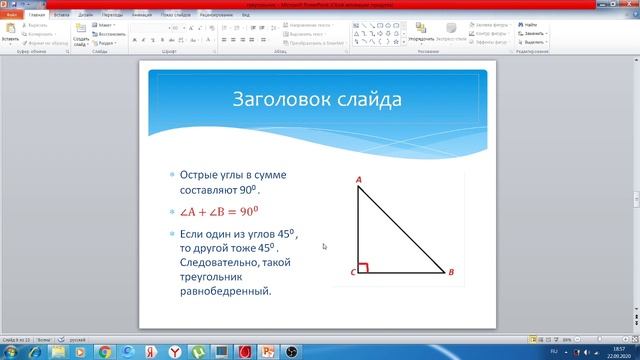Select the rectangle shape in gallery
The height and width of the screenshot is (360, 640).
[x=380, y=26]
